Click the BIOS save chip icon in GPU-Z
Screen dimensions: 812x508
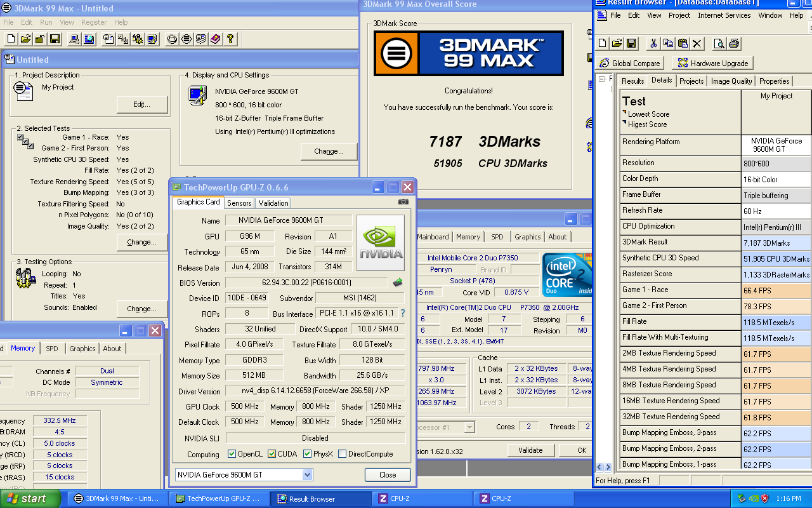click(x=398, y=283)
